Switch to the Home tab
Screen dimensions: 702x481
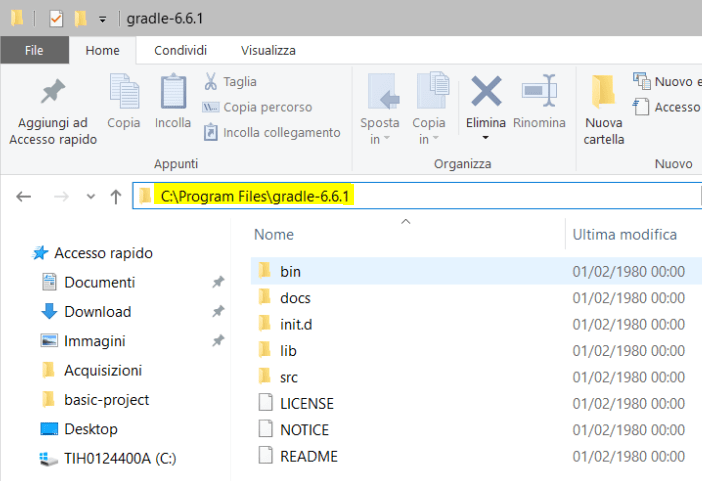point(103,50)
